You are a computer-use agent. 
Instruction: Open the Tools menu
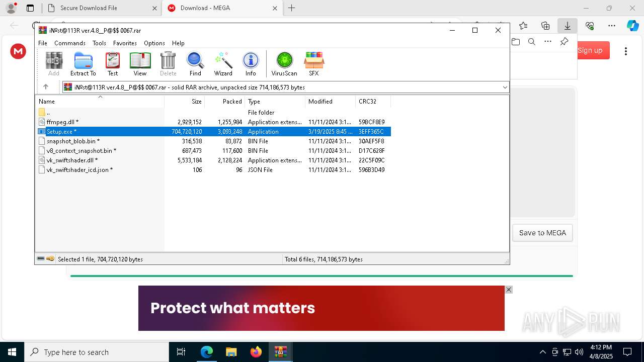pyautogui.click(x=99, y=43)
